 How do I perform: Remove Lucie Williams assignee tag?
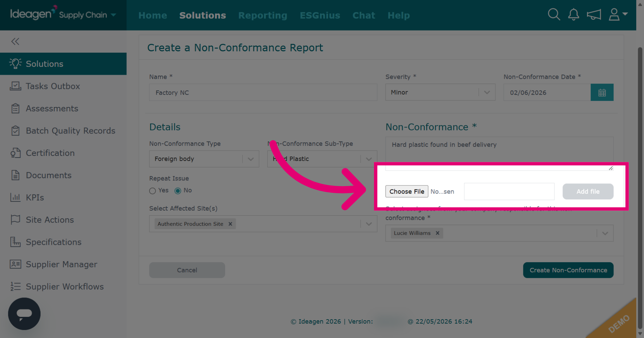(x=437, y=233)
